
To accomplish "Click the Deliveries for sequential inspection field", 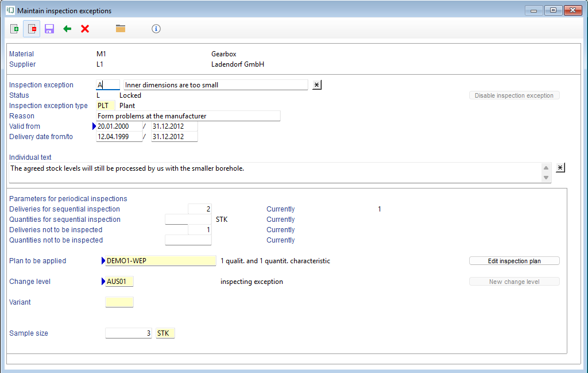I will point(200,209).
